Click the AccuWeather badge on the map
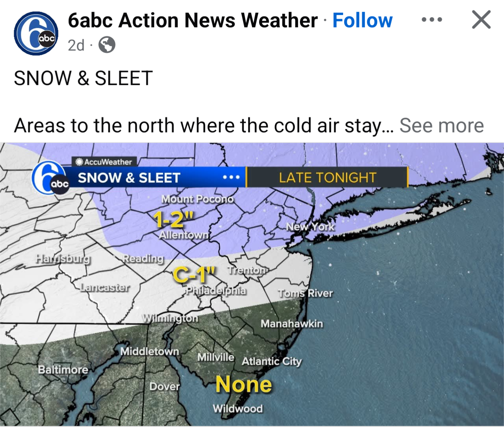Viewport: 504px width, 427px height. click(104, 162)
